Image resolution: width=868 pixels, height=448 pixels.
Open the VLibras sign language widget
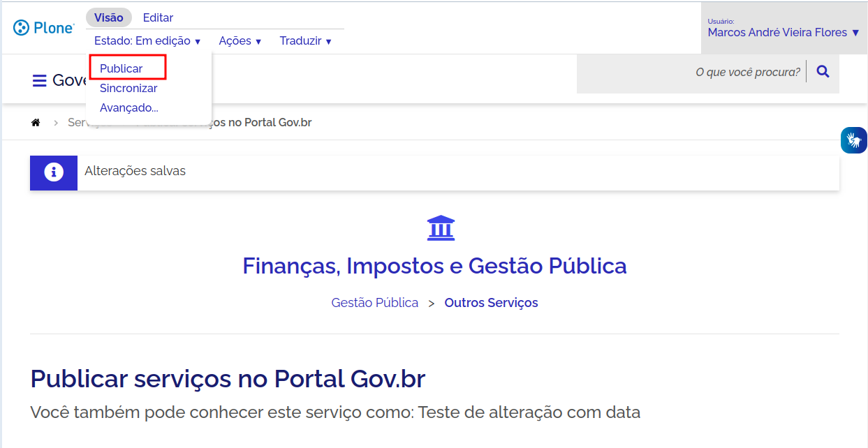point(853,140)
